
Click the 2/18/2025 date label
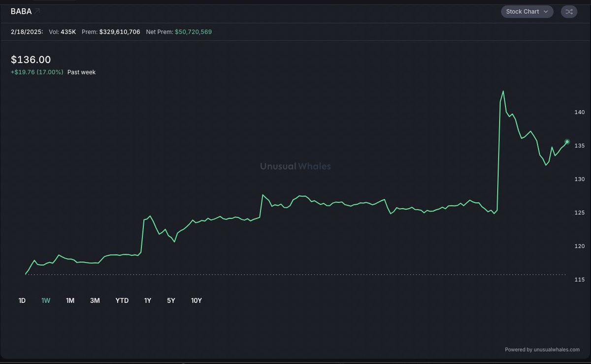click(x=27, y=32)
